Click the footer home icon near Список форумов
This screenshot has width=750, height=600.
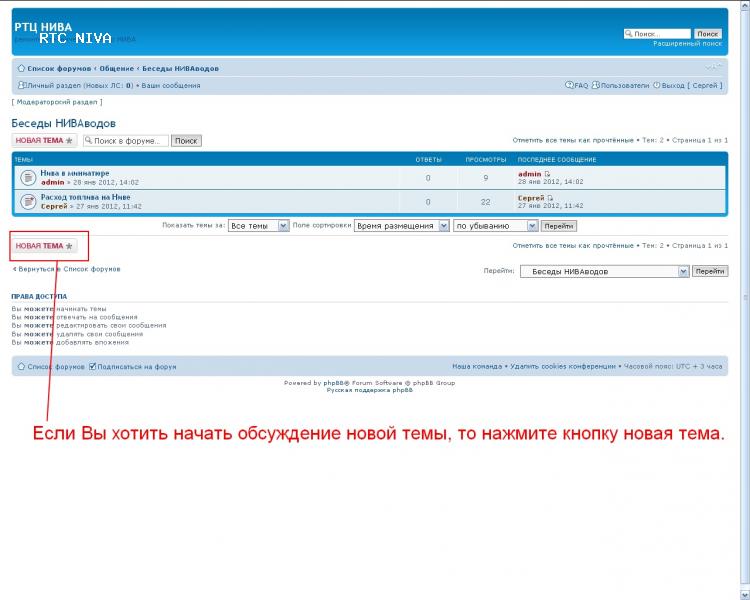click(21, 367)
